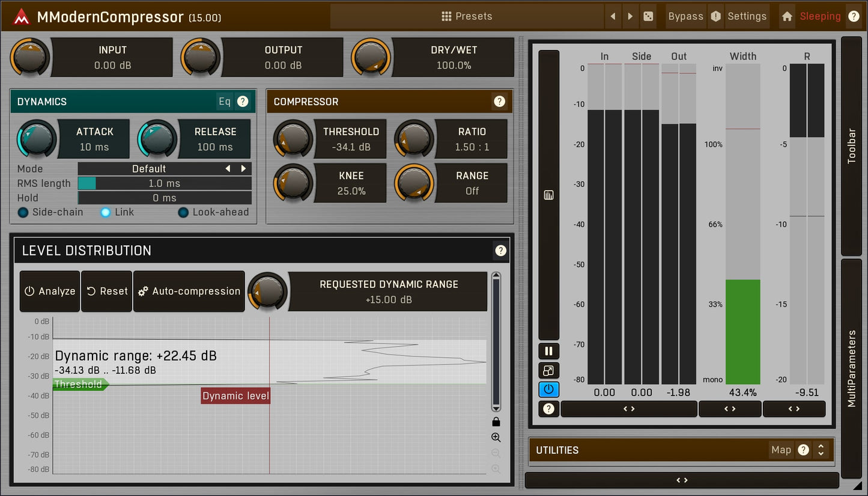Start an Analyze pass in Level Distribution
The width and height of the screenshot is (868, 496).
click(x=49, y=291)
